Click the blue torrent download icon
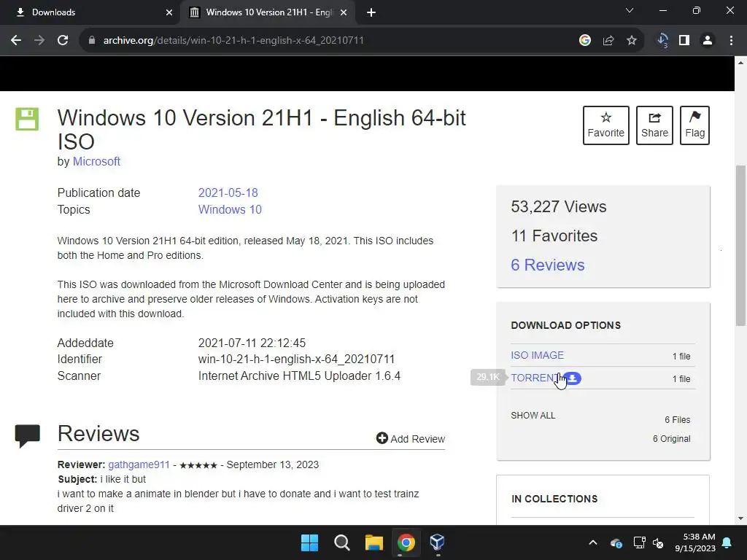This screenshot has height=560, width=747. click(x=573, y=378)
